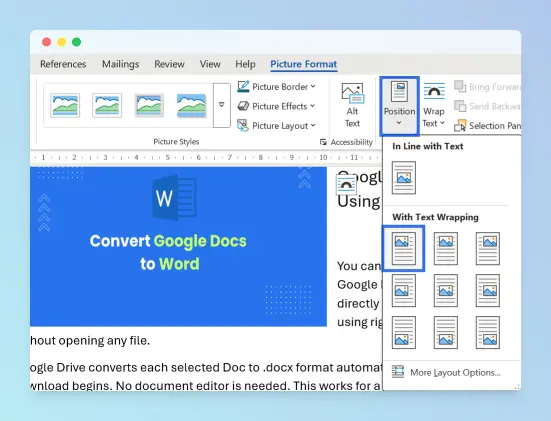Click the Picture Layout icon
This screenshot has height=421, width=551.
pos(243,125)
